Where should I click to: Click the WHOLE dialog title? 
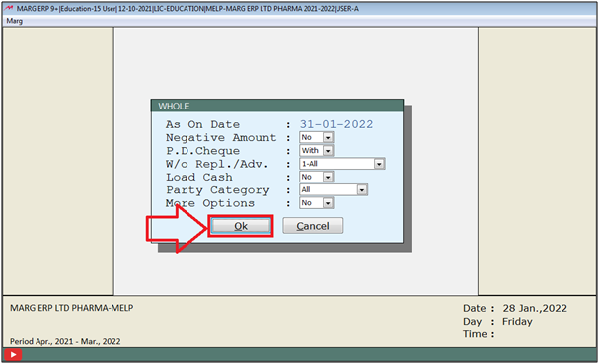(x=174, y=106)
